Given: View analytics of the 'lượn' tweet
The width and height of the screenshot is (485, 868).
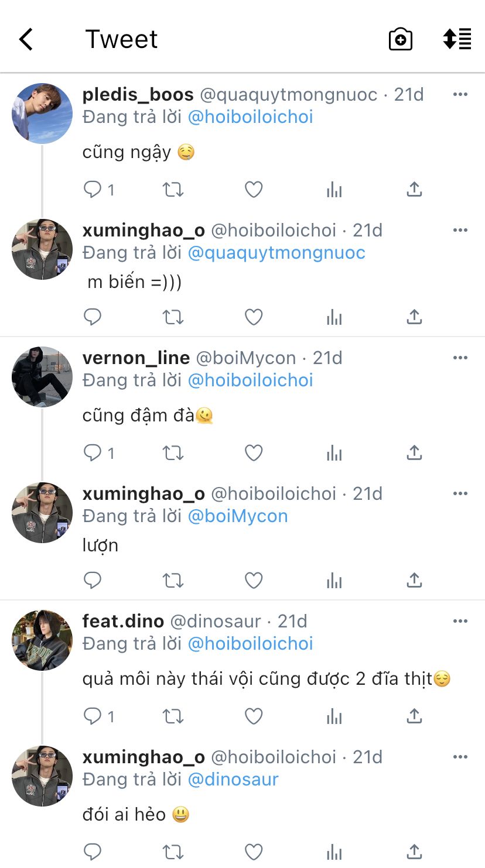Looking at the screenshot, I should (x=334, y=580).
